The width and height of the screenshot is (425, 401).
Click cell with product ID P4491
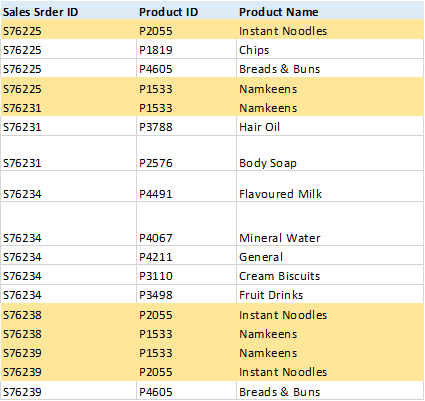pos(186,186)
